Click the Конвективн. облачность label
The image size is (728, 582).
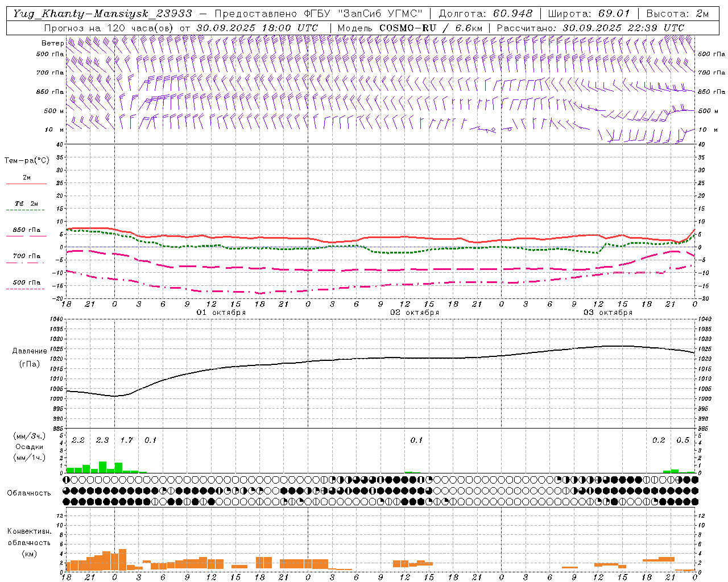[x=29, y=537]
